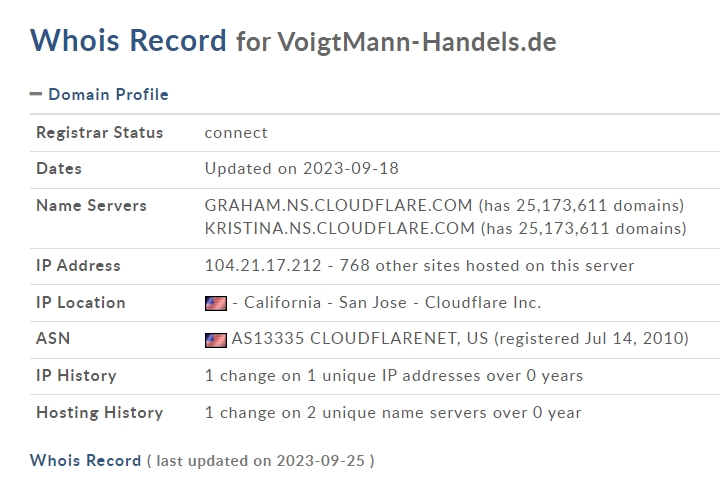Click the US flag in IP Location row
720x477 pixels.
[x=215, y=303]
